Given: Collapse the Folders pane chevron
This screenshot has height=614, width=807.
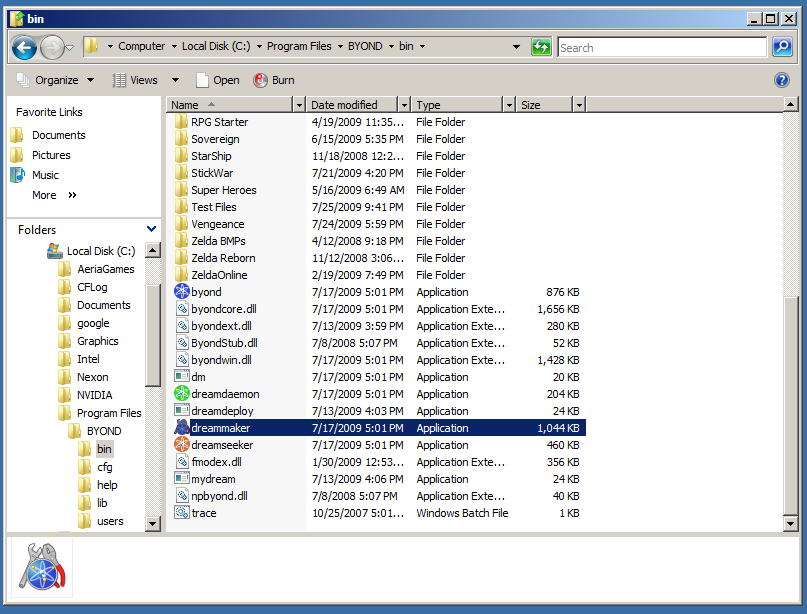Looking at the screenshot, I should [151, 230].
